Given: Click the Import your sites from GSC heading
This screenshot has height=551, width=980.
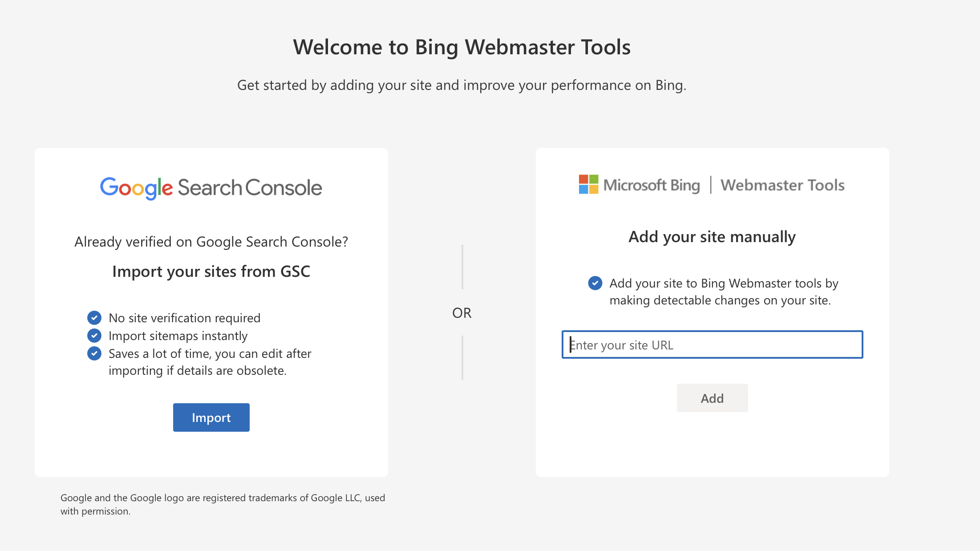Looking at the screenshot, I should point(211,271).
